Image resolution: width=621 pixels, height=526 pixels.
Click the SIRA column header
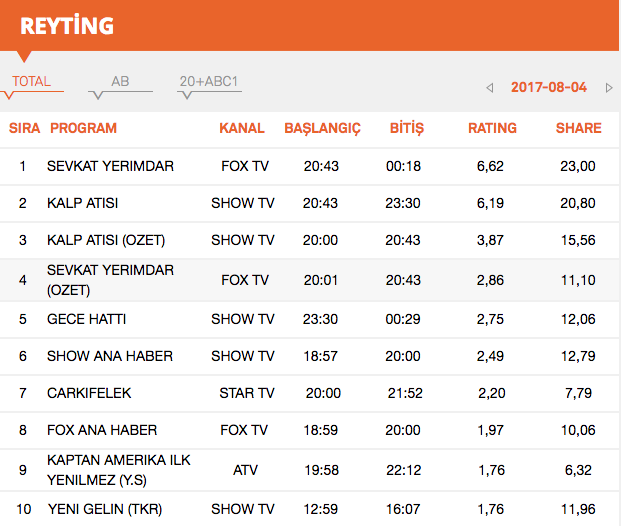click(24, 128)
